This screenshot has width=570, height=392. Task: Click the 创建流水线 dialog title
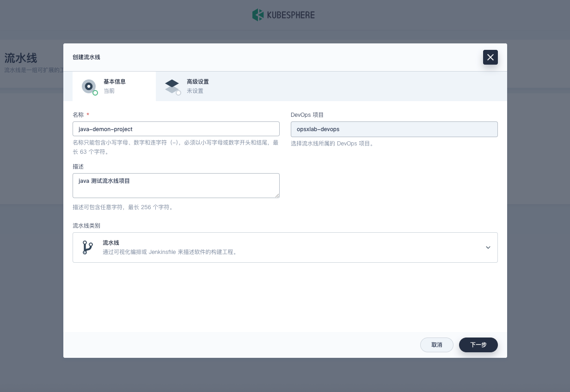(86, 57)
